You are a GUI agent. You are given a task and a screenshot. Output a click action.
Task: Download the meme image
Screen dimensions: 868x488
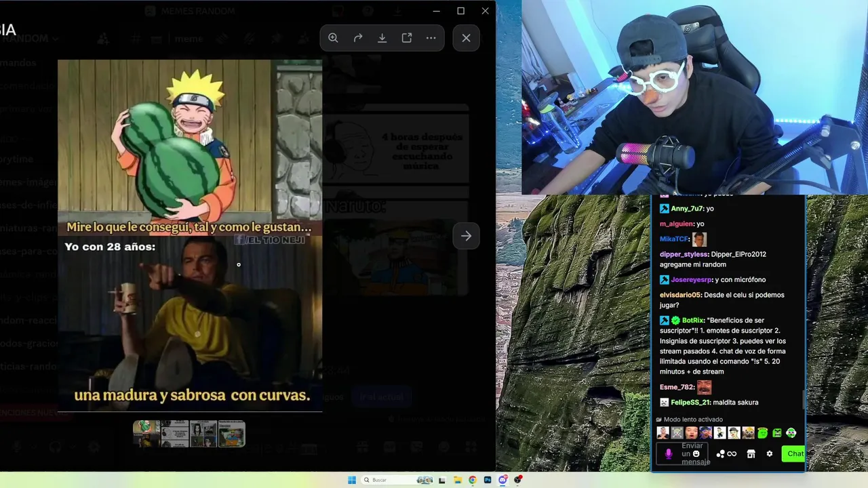point(382,38)
